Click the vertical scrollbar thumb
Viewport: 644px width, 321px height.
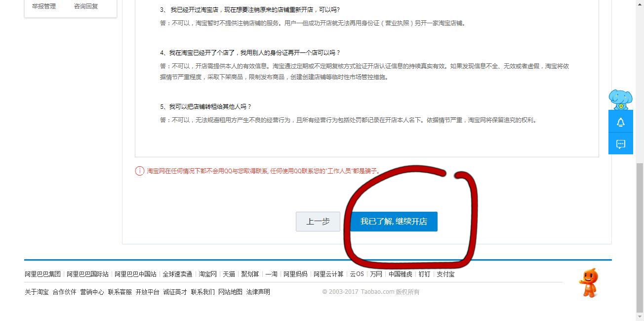pyautogui.click(x=640, y=236)
